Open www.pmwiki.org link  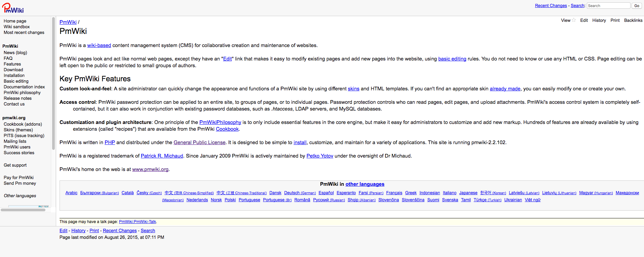(150, 169)
